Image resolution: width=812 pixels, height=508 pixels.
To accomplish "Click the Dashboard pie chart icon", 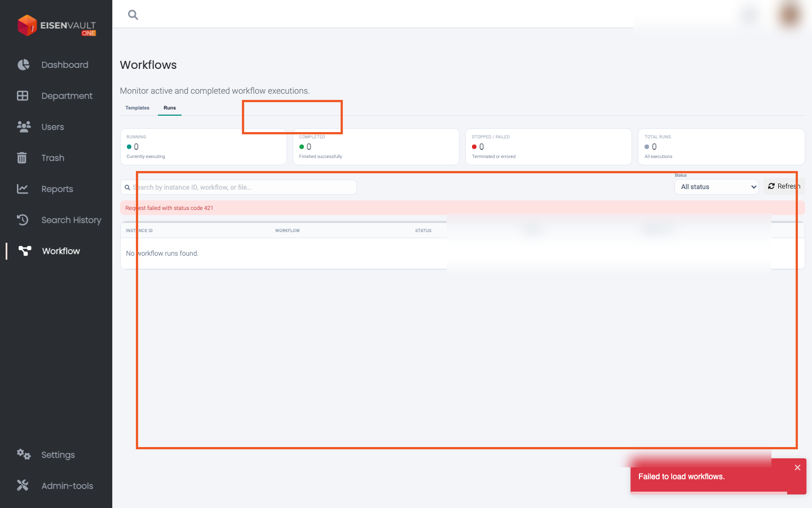I will (23, 65).
